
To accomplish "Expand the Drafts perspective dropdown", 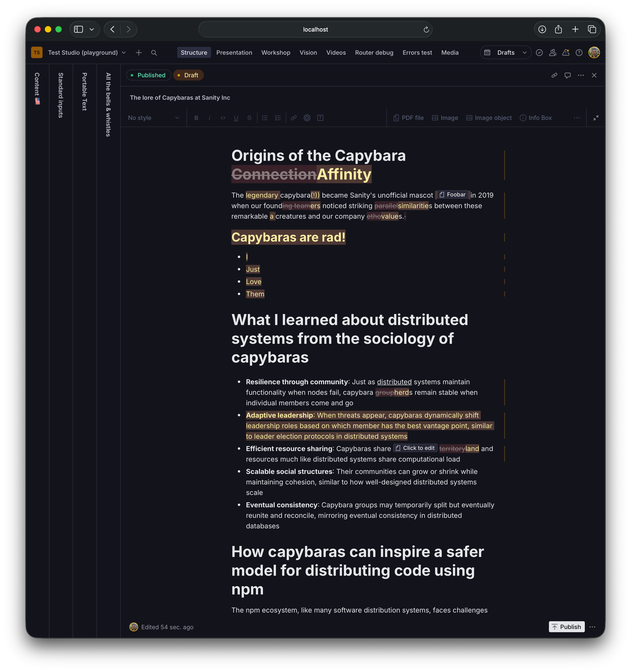I will (x=506, y=52).
